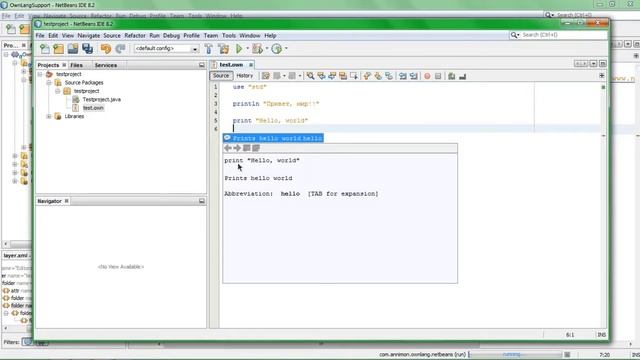Click Stop Macro Recording icon
The image size is (640, 360).
point(438,76)
